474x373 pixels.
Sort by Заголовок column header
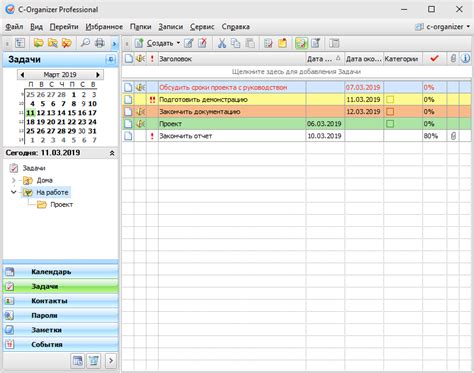click(x=231, y=59)
